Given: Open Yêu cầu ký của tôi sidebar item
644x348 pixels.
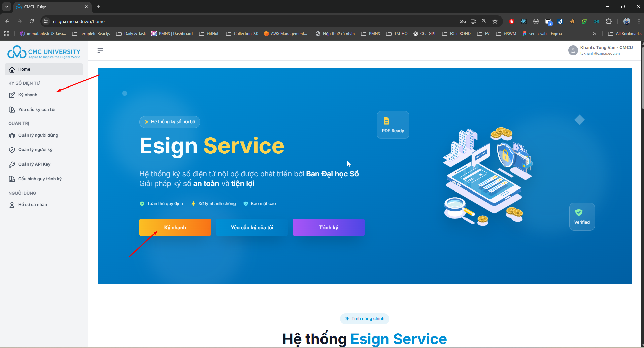Looking at the screenshot, I should tap(36, 110).
